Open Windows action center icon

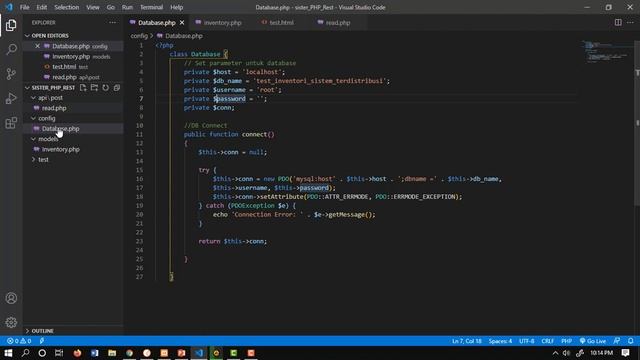(x=626, y=353)
